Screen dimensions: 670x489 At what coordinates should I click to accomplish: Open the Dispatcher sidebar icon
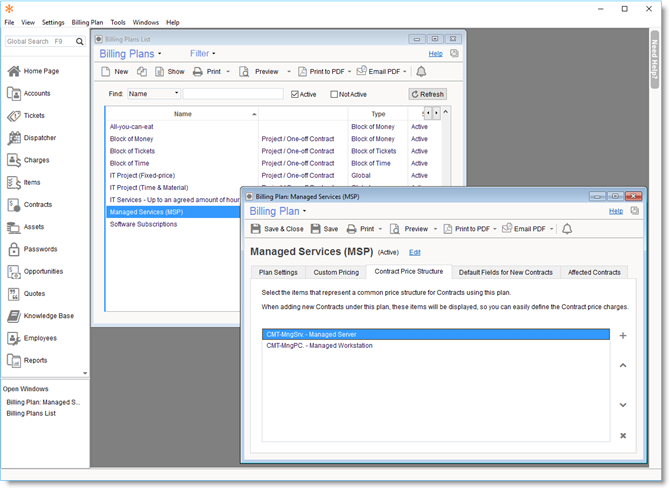pos(15,138)
